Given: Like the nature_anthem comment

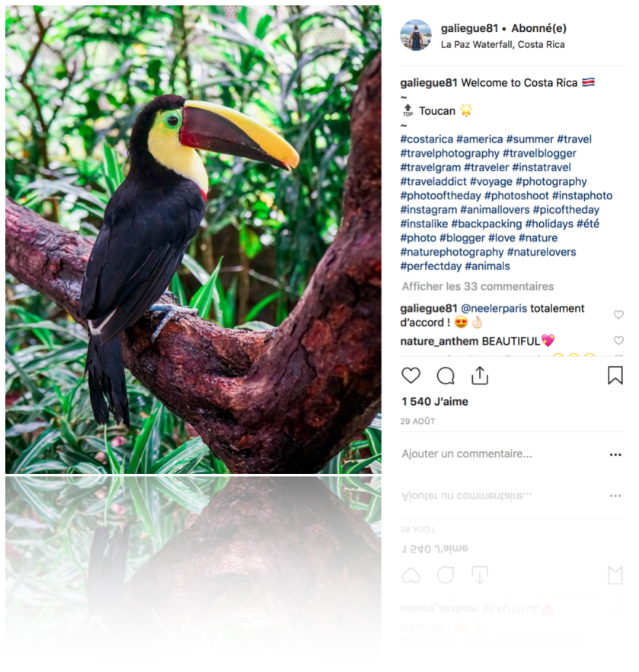Looking at the screenshot, I should pos(618,341).
